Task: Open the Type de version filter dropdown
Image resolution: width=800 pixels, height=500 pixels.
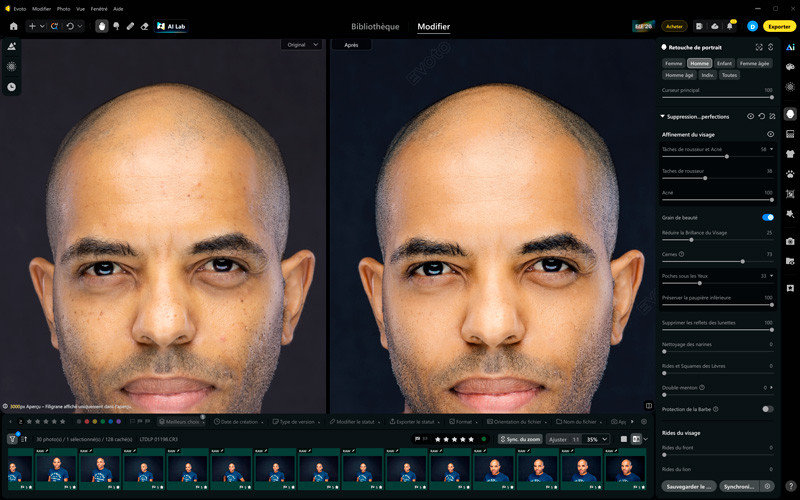Action: pyautogui.click(x=296, y=422)
